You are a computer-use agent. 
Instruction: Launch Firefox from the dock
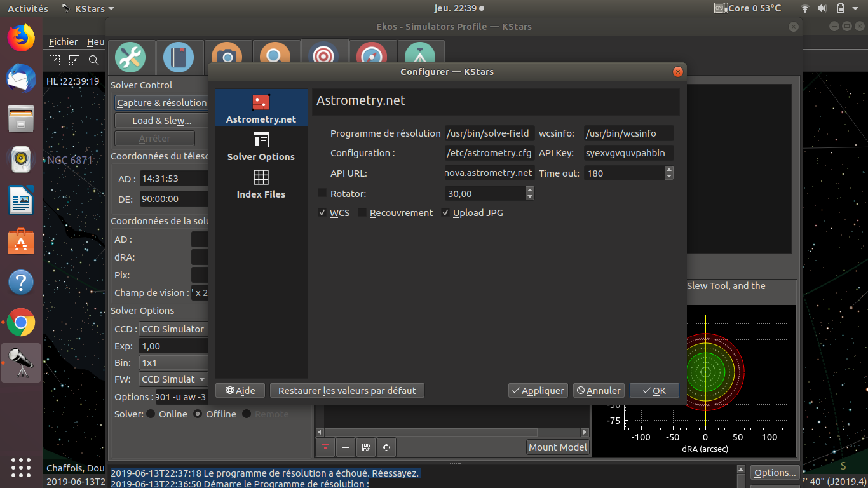click(21, 38)
